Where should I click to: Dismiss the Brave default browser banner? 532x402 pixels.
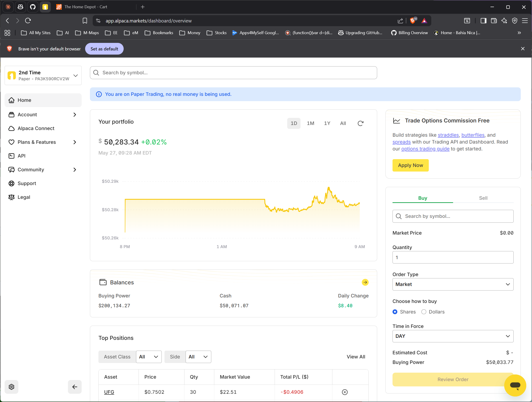pyautogui.click(x=523, y=49)
